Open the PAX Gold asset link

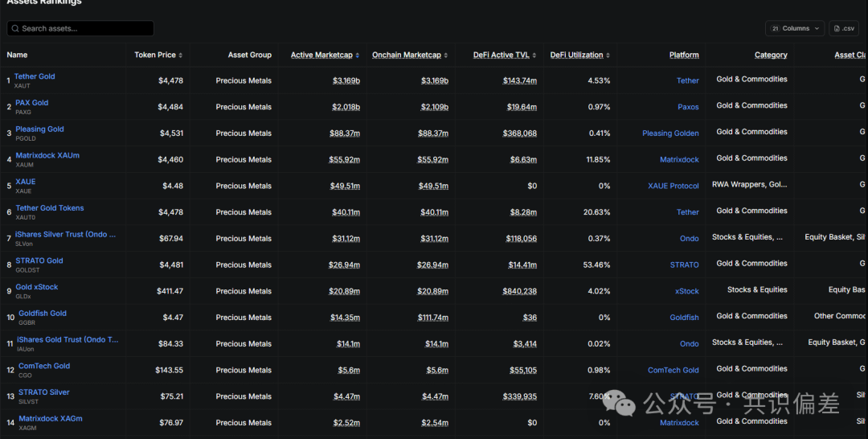click(31, 102)
